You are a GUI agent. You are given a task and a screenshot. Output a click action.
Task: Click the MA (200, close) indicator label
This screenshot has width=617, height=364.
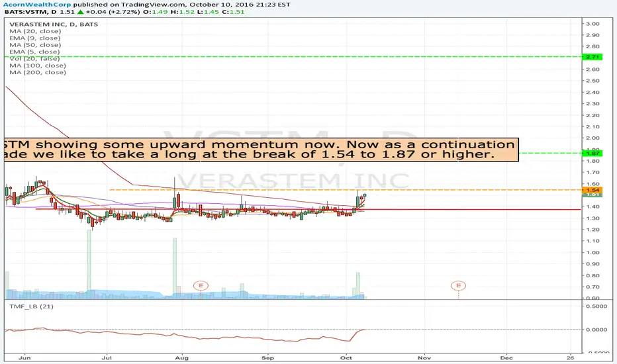coord(38,72)
